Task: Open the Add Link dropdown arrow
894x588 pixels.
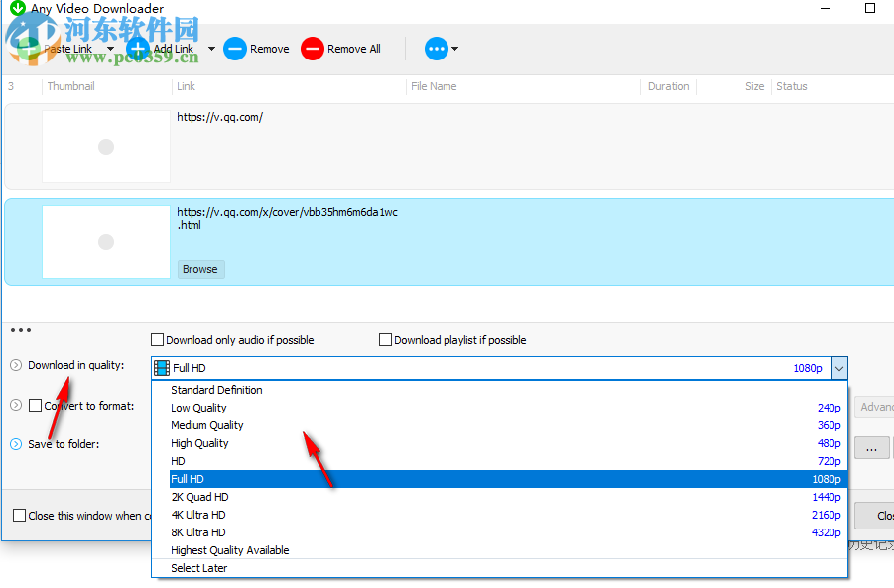Action: tap(211, 48)
